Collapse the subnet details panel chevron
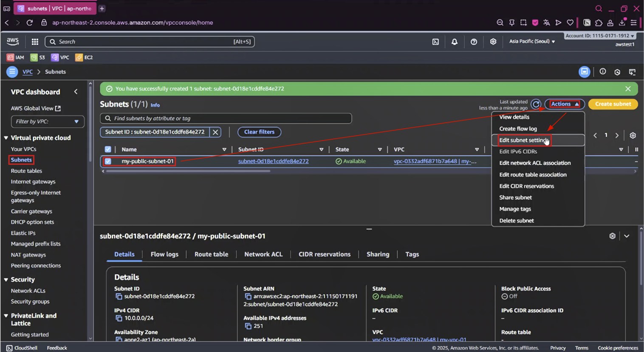 (x=627, y=236)
